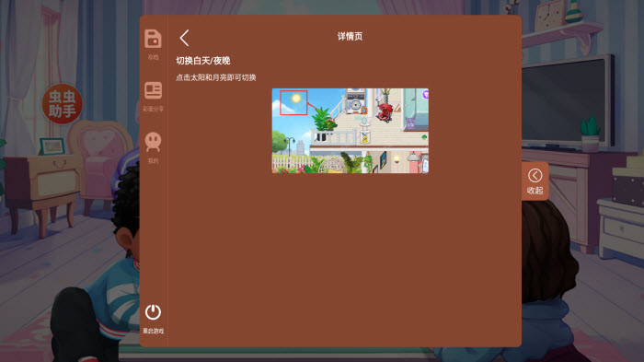The width and height of the screenshot is (644, 362).
Task: Collapse the panel via 收起 label
Action: (x=535, y=191)
